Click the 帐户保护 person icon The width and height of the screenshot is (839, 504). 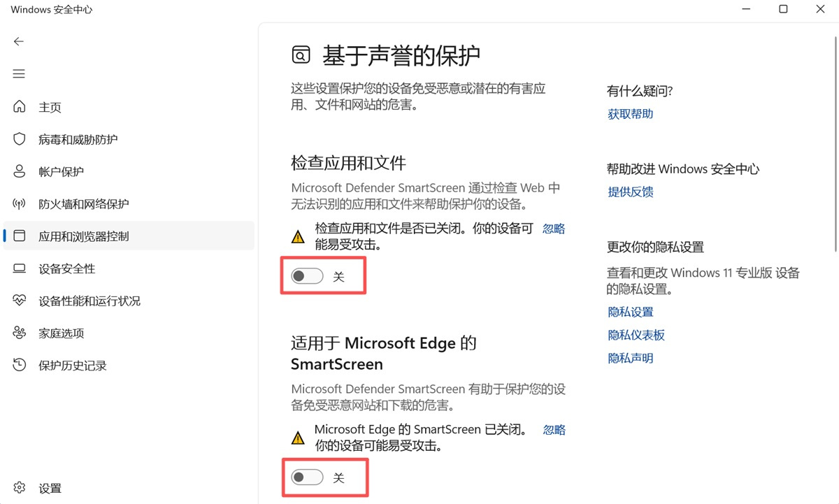click(x=20, y=171)
